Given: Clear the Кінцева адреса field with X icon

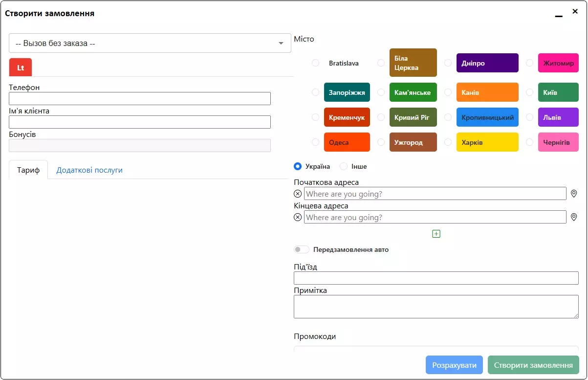Looking at the screenshot, I should pos(298,218).
